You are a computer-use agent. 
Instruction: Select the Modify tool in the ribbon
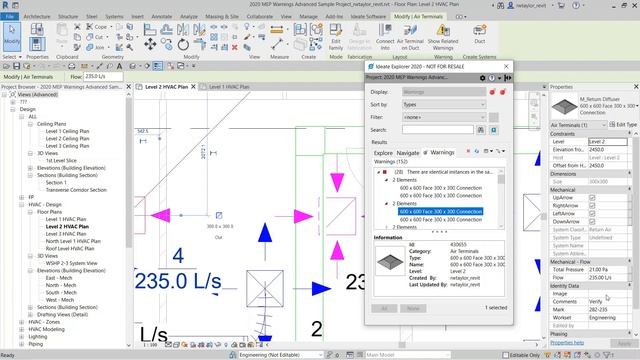[x=12, y=36]
